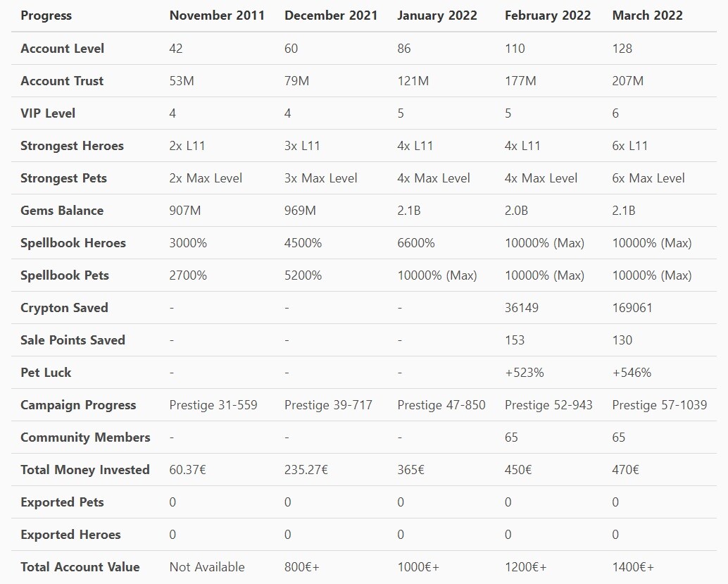Click the Exported Pets row label
The width and height of the screenshot is (728, 584).
click(x=62, y=502)
